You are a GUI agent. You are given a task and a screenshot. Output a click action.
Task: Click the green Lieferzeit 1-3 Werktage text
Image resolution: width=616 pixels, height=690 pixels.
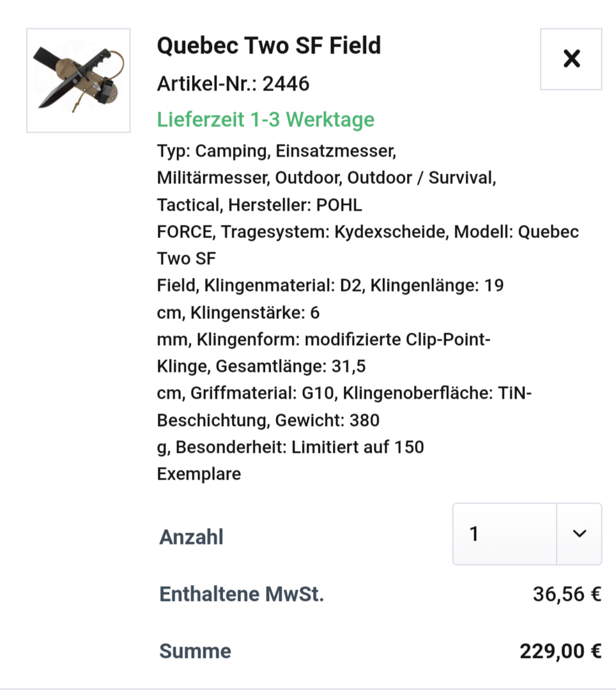265,119
